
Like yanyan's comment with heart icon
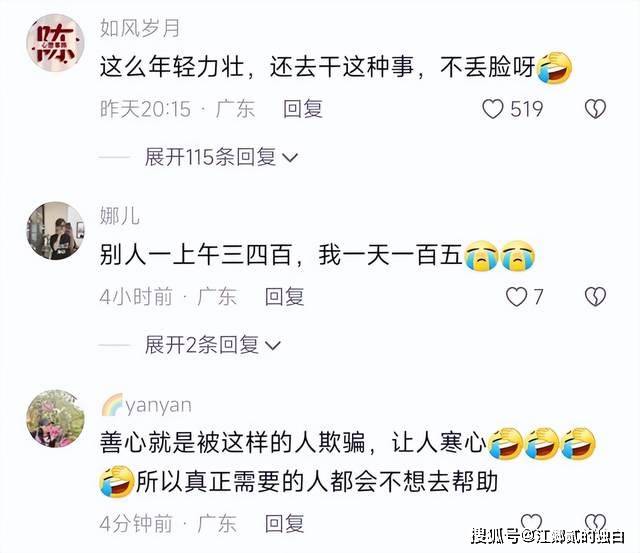(531, 521)
